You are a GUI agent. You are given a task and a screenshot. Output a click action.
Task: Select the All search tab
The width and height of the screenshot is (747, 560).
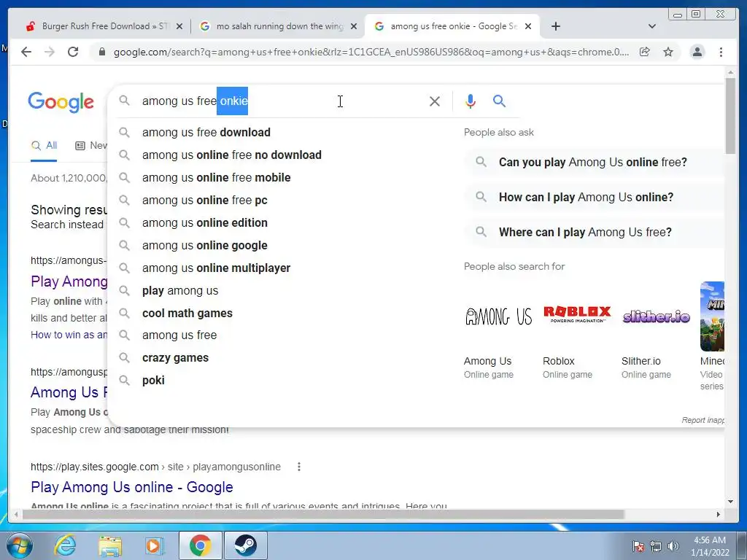[x=44, y=146]
